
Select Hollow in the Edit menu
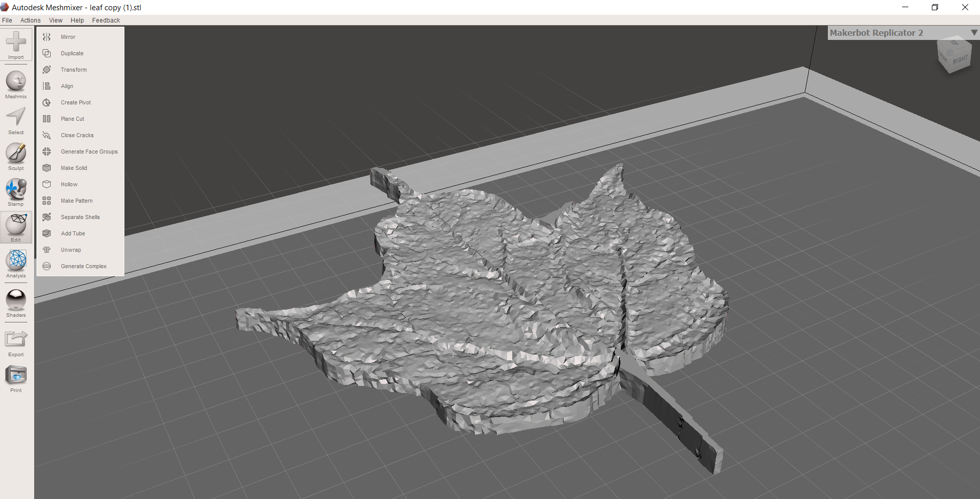pyautogui.click(x=68, y=184)
